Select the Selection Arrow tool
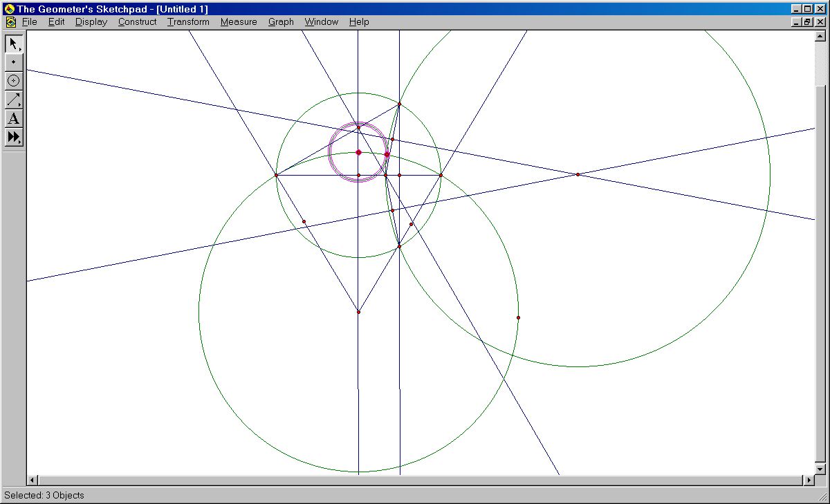830x504 pixels. (14, 44)
